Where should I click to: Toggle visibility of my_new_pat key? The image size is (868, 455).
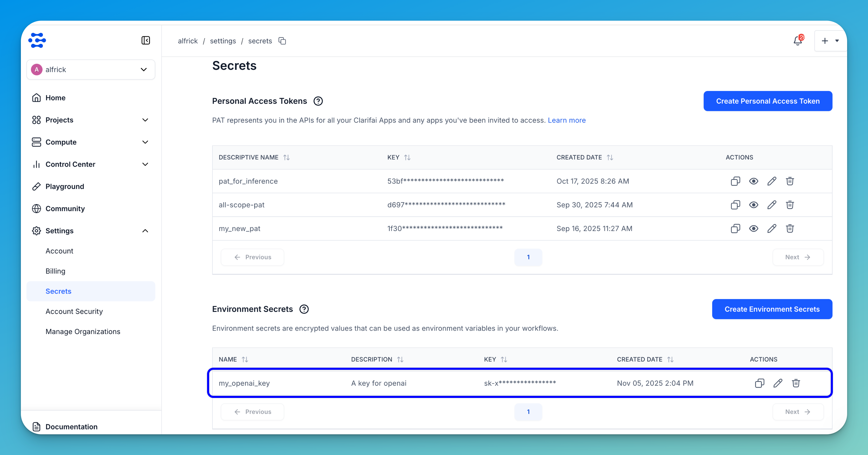coord(754,228)
